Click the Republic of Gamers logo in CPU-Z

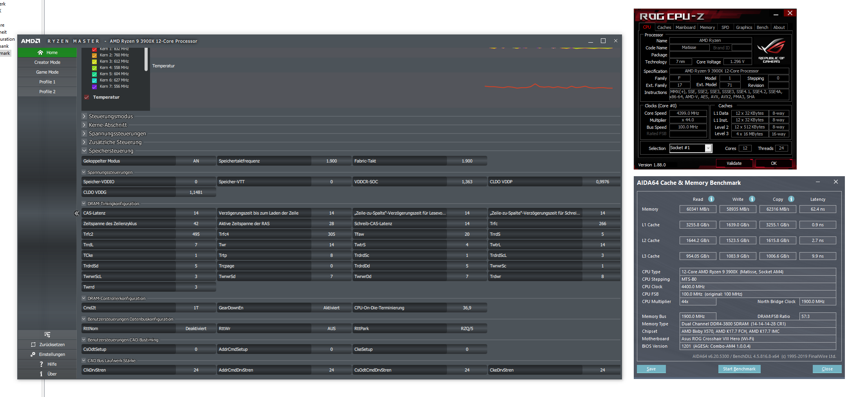click(x=771, y=51)
